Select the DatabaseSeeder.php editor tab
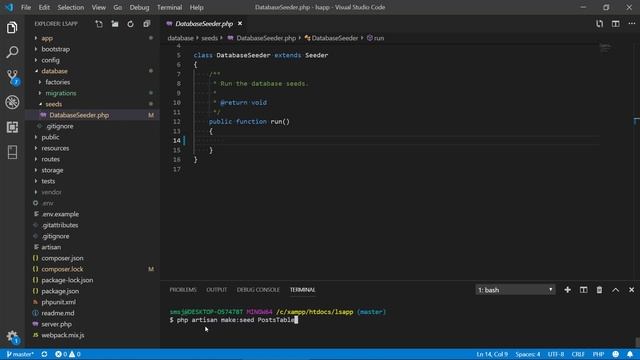640x360 pixels. (204, 24)
